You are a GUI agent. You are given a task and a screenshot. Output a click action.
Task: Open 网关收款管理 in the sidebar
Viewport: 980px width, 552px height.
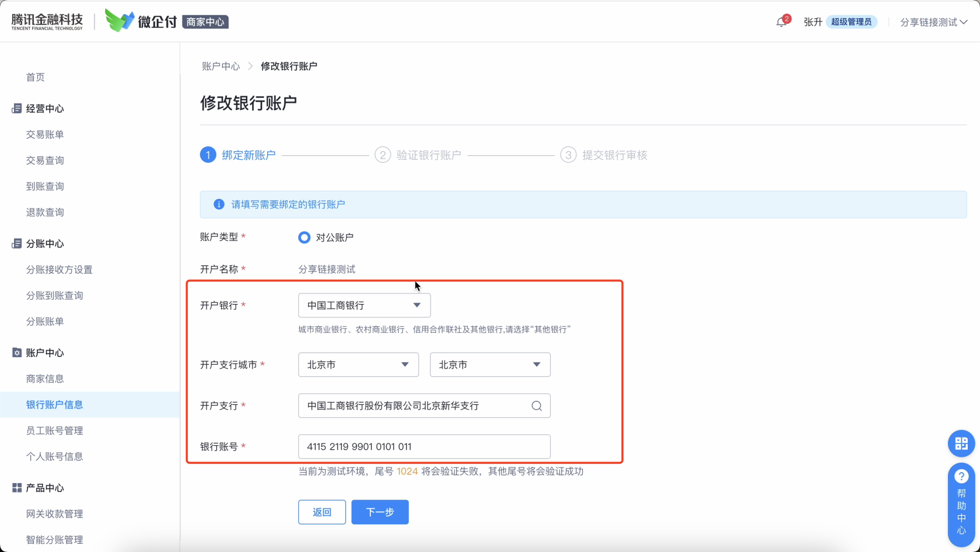(55, 514)
